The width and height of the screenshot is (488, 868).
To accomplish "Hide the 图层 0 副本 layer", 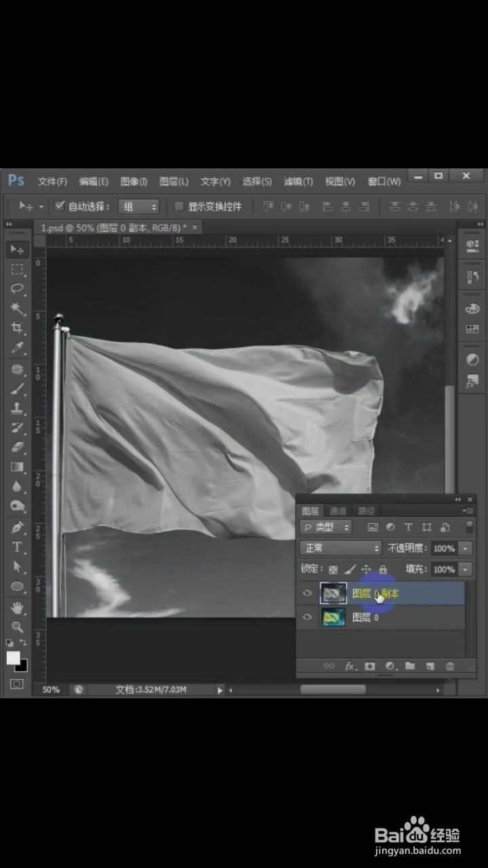I will [308, 593].
